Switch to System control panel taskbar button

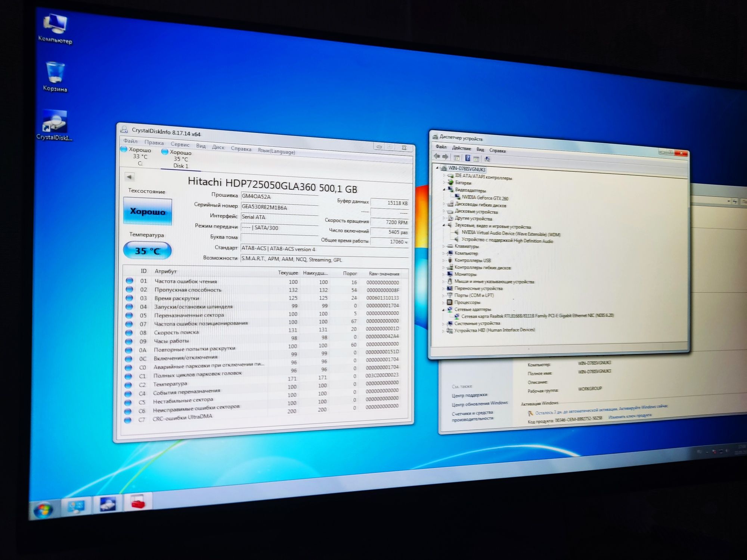click(x=77, y=507)
